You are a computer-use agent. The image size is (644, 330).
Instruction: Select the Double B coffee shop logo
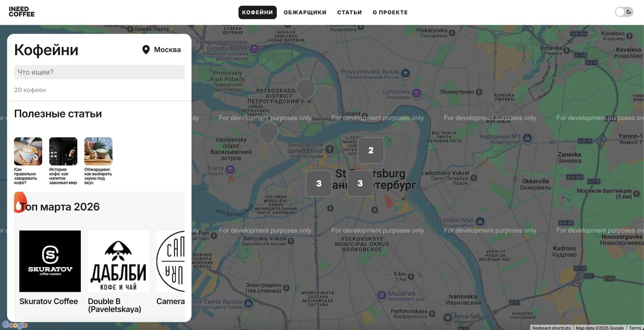pos(118,261)
